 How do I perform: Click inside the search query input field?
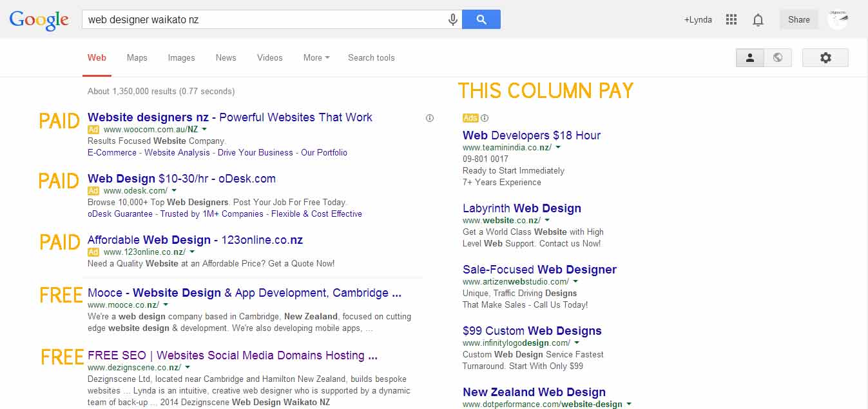[x=258, y=19]
